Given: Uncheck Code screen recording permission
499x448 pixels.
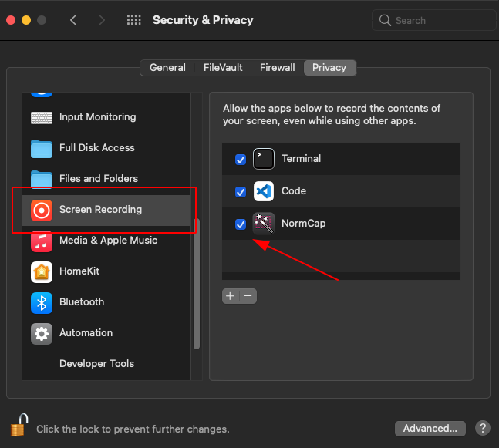Looking at the screenshot, I should (241, 191).
